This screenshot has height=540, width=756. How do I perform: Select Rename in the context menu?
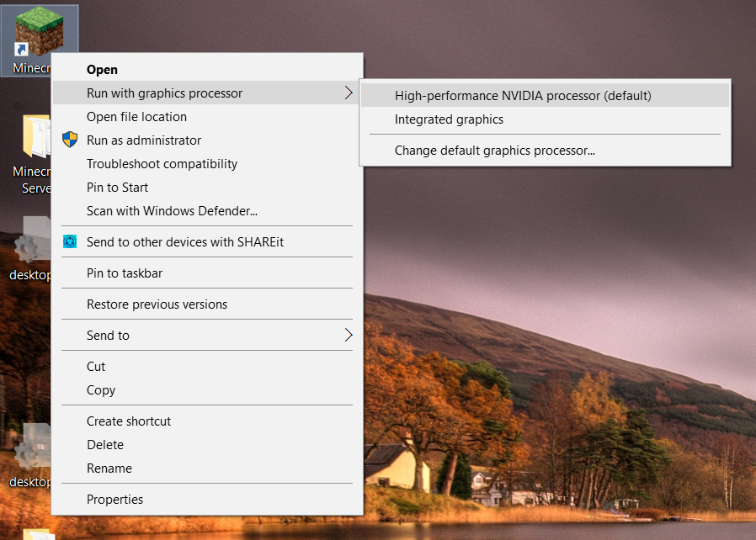[x=207, y=469]
